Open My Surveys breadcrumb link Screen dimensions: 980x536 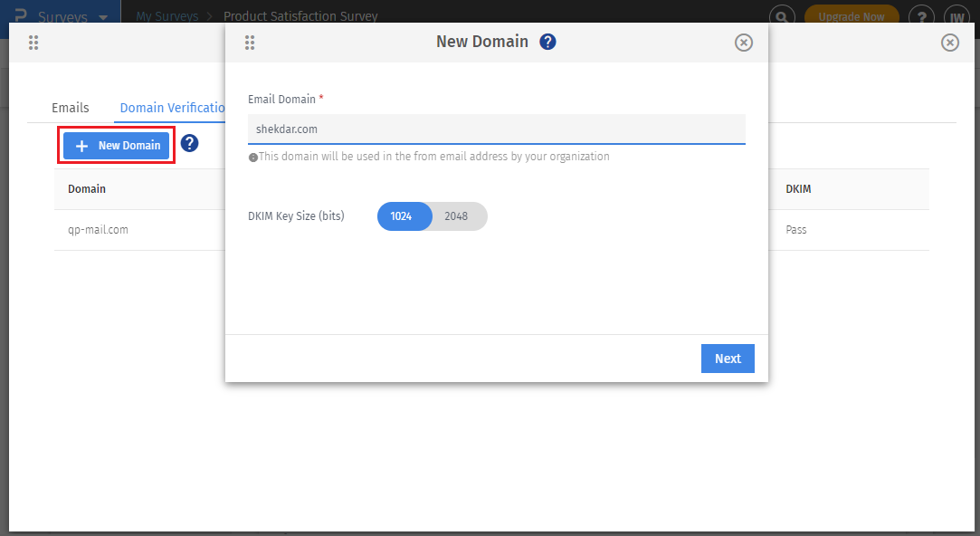coord(167,16)
